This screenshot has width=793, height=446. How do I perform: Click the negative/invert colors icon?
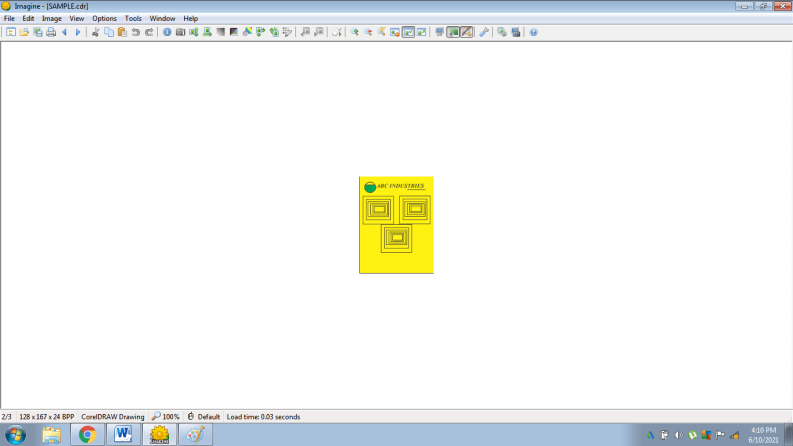(x=234, y=32)
